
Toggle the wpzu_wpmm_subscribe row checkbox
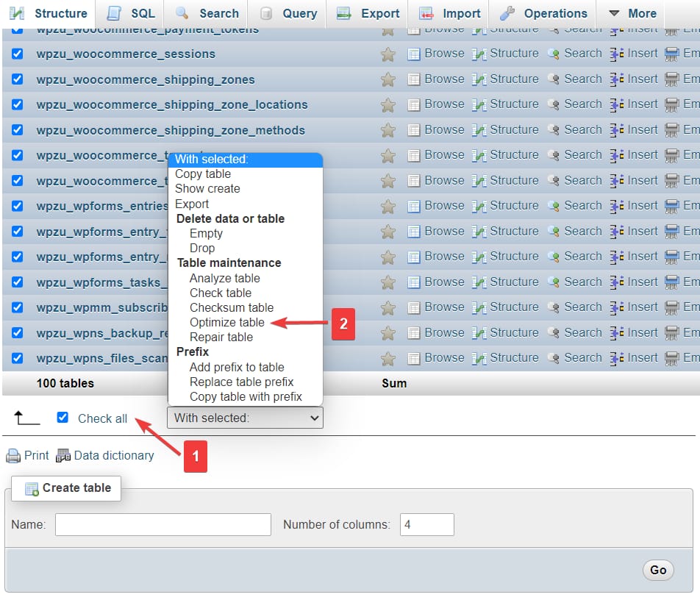17,307
